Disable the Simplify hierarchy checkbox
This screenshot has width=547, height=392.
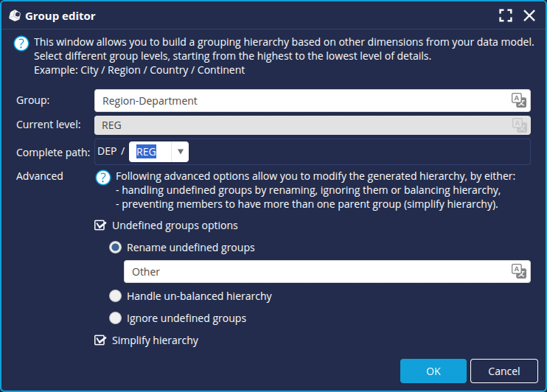[x=100, y=340]
